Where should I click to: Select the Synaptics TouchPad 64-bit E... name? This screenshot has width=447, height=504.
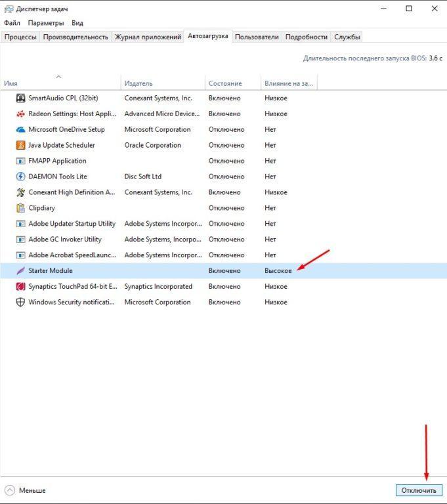click(x=73, y=286)
